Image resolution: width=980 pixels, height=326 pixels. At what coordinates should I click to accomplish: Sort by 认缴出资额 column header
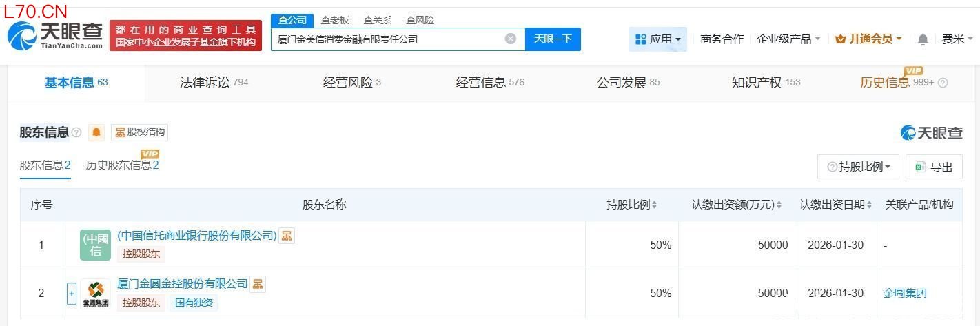coord(736,205)
